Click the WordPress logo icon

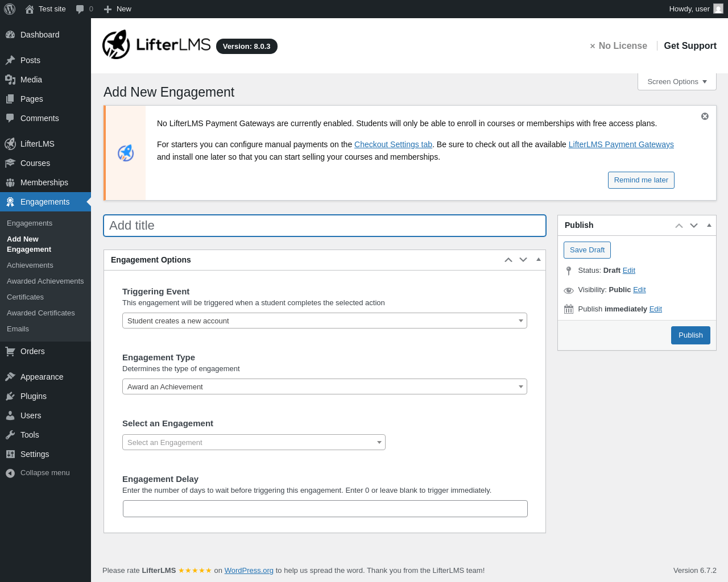pyautogui.click(x=10, y=9)
